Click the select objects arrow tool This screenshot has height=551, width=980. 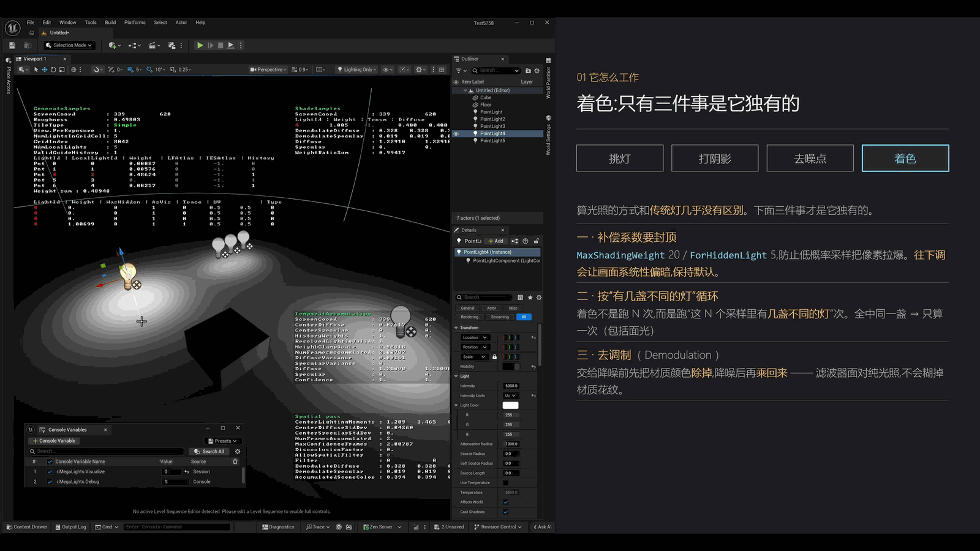tap(36, 70)
